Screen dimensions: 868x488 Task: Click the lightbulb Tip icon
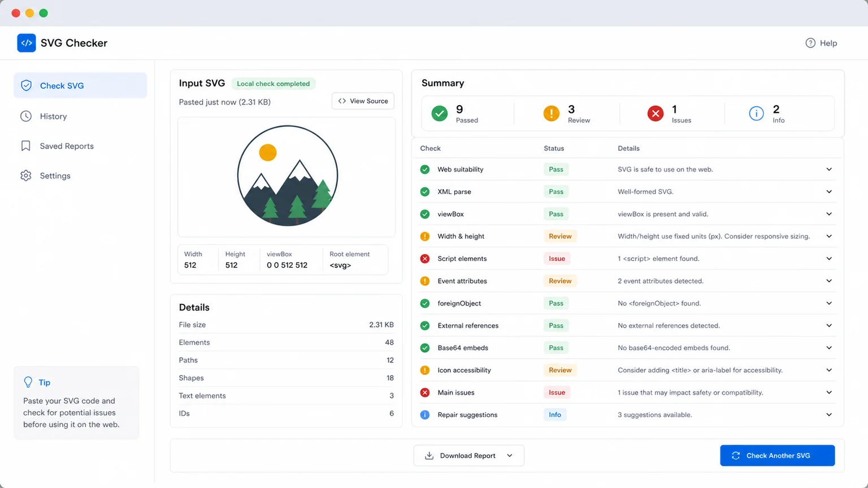tap(28, 382)
